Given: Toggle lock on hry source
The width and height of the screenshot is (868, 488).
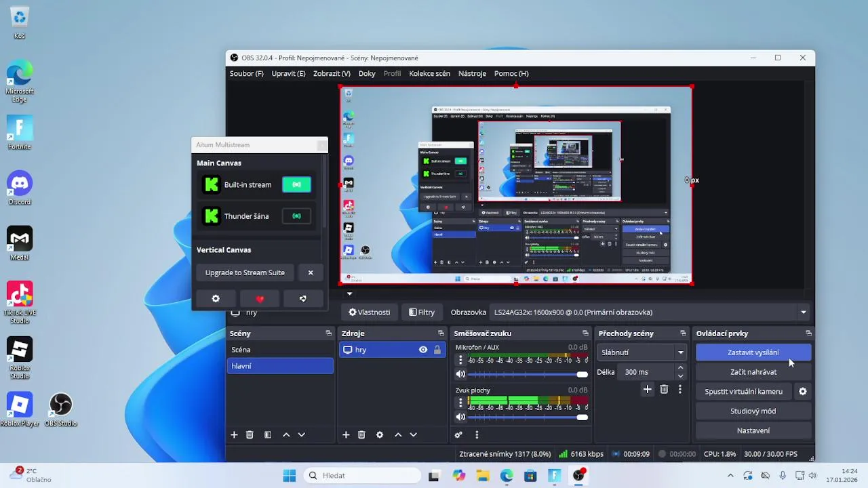Looking at the screenshot, I should tap(437, 350).
